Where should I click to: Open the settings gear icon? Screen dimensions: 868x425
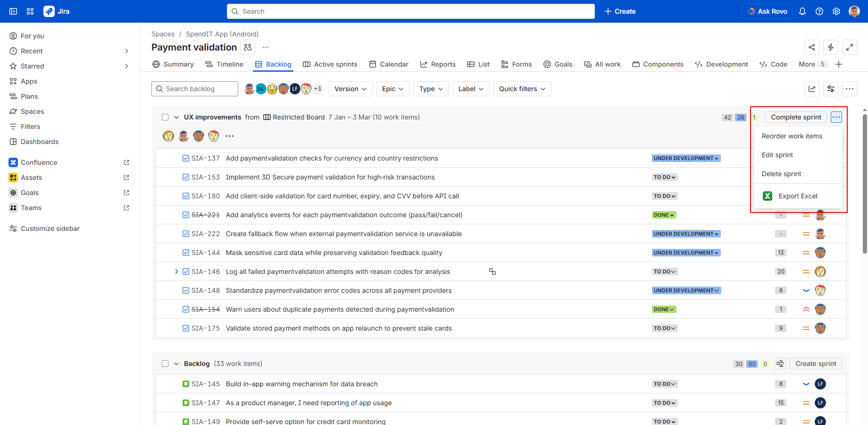pos(836,11)
